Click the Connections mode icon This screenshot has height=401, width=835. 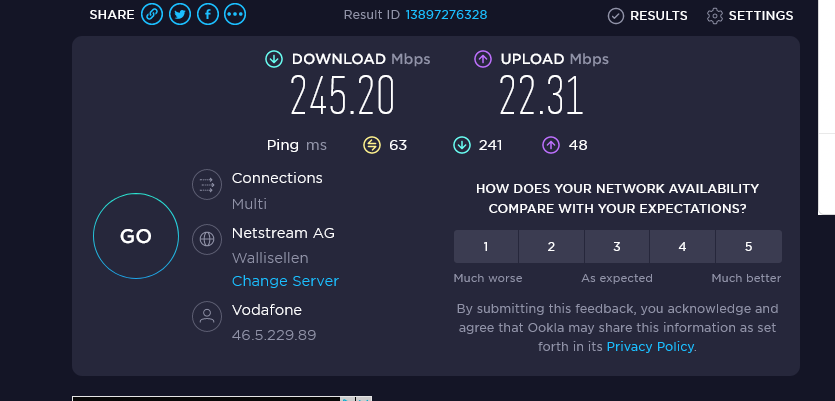[207, 184]
